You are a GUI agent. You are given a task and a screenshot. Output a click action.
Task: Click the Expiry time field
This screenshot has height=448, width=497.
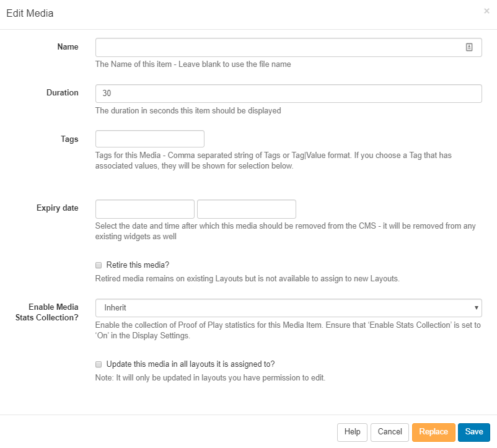pyautogui.click(x=246, y=209)
